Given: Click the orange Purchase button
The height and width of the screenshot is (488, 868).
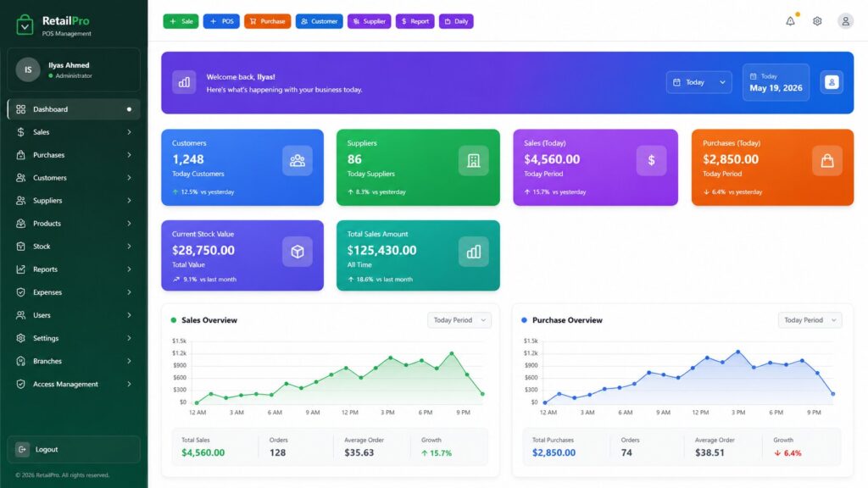Looking at the screenshot, I should point(267,21).
